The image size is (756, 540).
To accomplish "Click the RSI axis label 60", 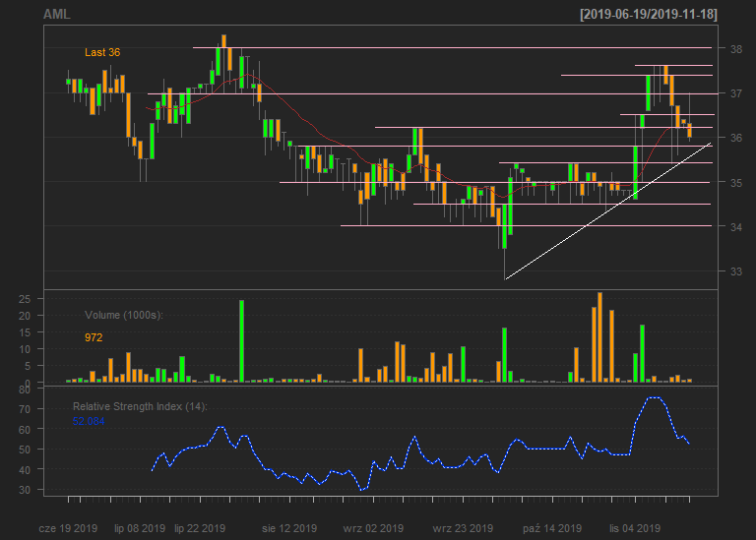I will click(25, 430).
